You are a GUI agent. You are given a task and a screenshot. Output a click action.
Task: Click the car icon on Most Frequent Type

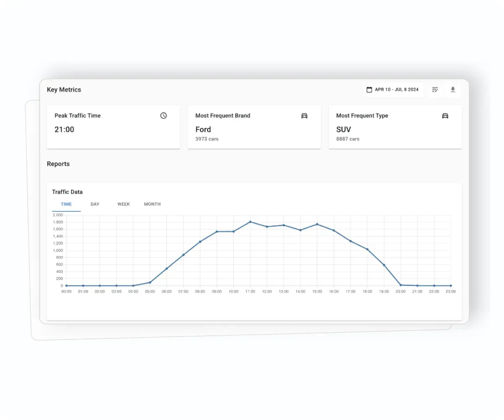point(445,116)
